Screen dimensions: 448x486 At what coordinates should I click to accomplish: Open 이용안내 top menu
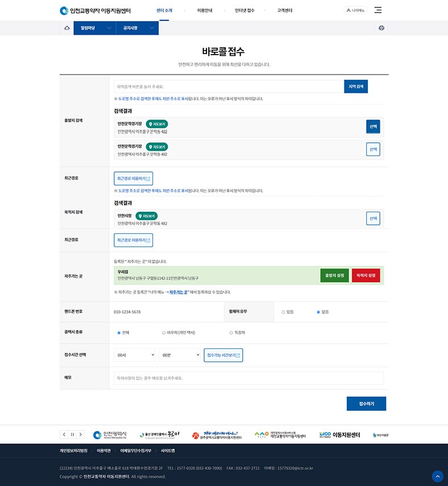coord(205,10)
